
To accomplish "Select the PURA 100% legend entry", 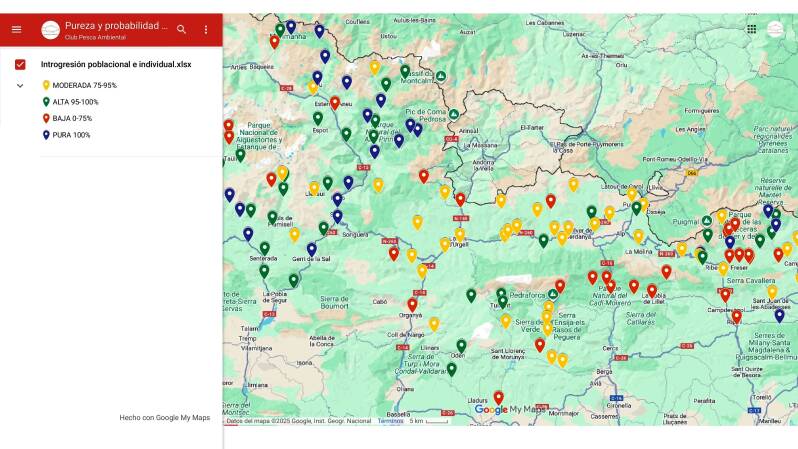I will (x=66, y=135).
